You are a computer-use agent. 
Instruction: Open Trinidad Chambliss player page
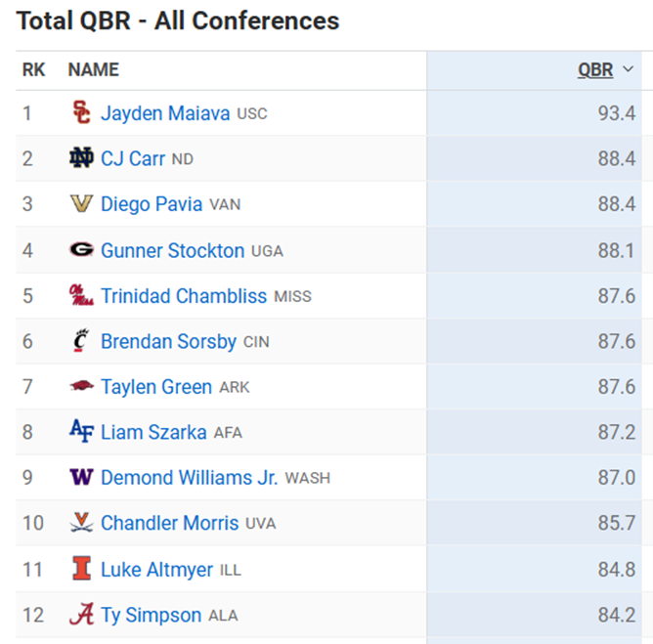184,295
